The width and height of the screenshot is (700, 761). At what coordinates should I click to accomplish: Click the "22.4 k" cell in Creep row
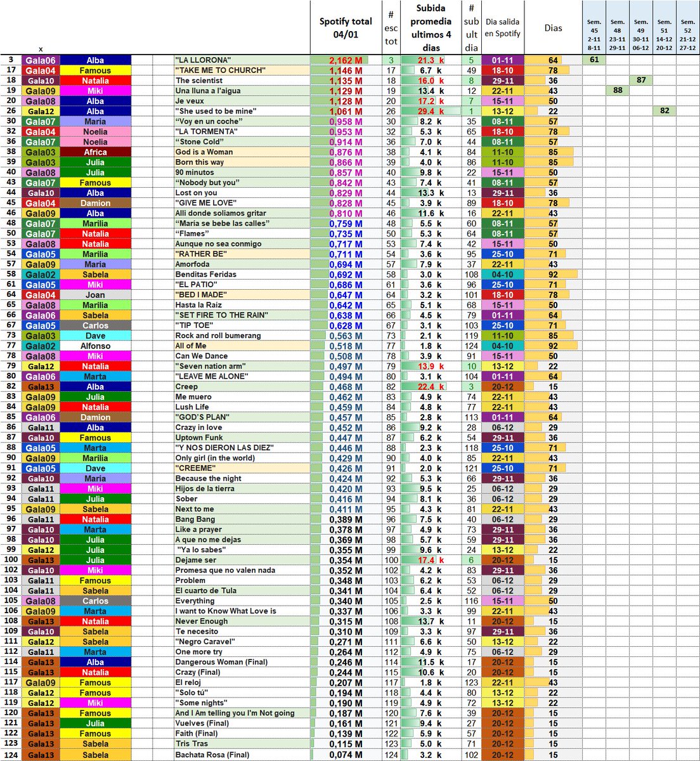(431, 386)
